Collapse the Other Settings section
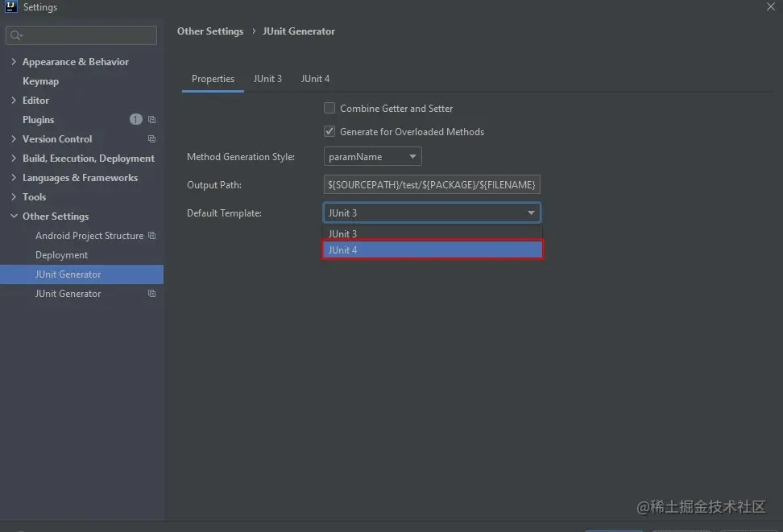Image resolution: width=783 pixels, height=532 pixels. click(x=14, y=217)
